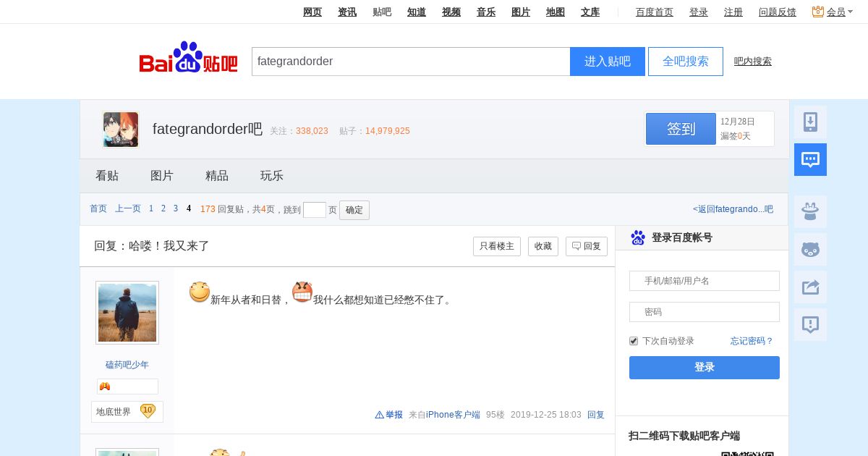Click 回复 link on the 95楼 post
This screenshot has width=868, height=456.
tap(596, 415)
